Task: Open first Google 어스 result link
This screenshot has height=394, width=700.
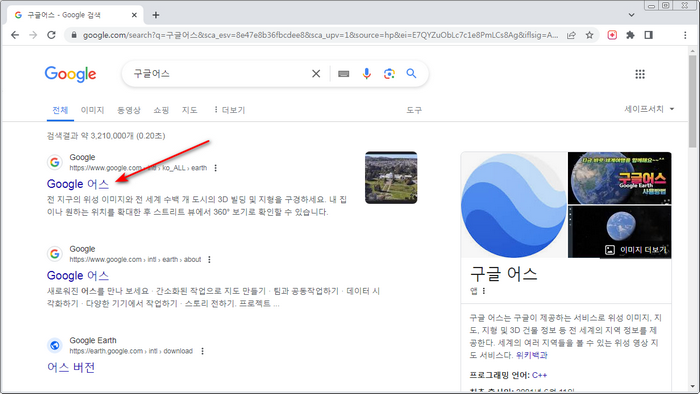Action: (x=78, y=184)
